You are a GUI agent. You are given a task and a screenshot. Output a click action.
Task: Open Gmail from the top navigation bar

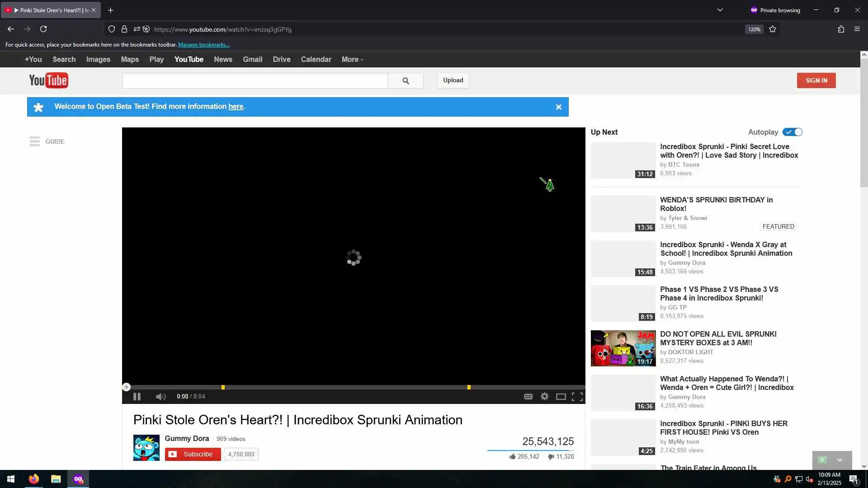[252, 59]
